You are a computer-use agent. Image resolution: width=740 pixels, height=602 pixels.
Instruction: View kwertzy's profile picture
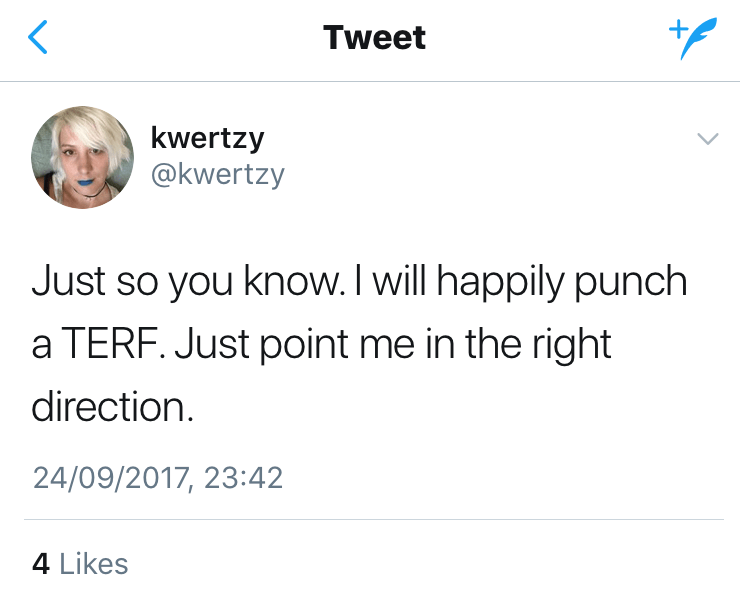coord(83,157)
